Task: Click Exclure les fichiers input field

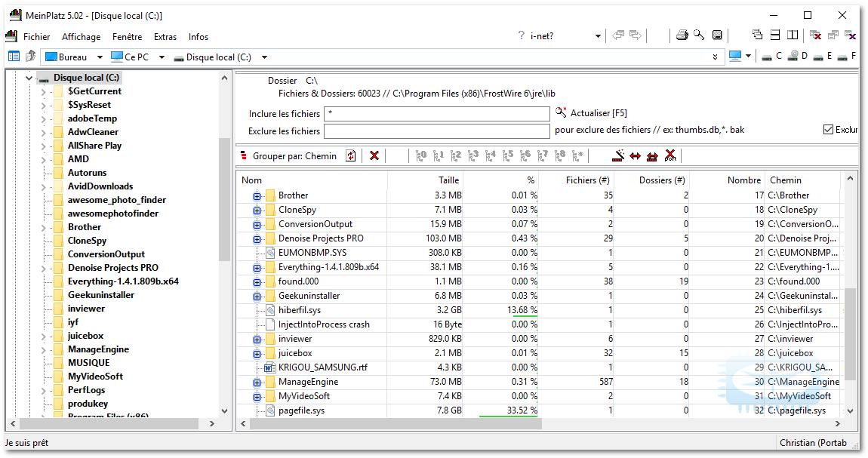Action: (x=437, y=131)
